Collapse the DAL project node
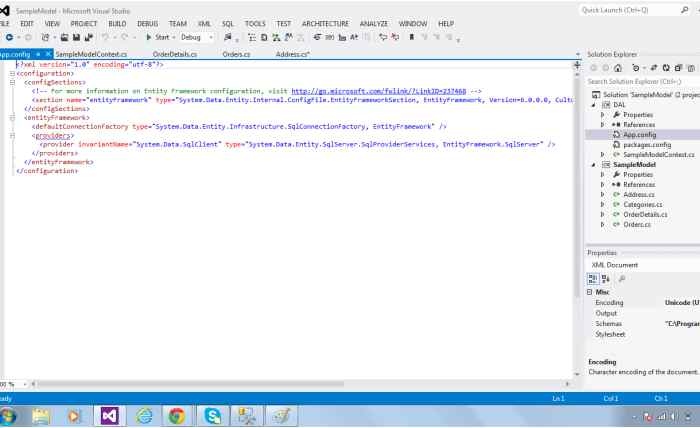Screen dimensions: 700x428 (x=593, y=105)
